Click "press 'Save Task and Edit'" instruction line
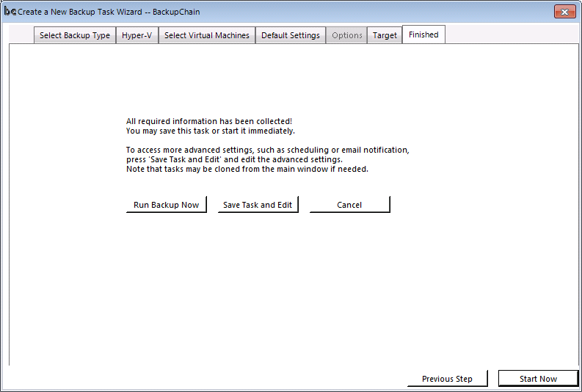 coord(234,159)
